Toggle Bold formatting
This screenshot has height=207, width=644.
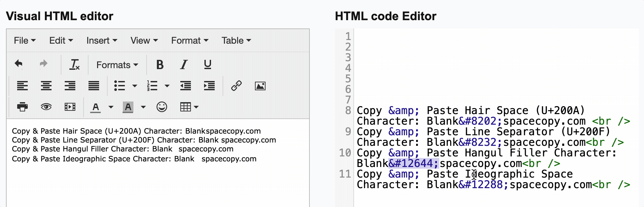160,64
